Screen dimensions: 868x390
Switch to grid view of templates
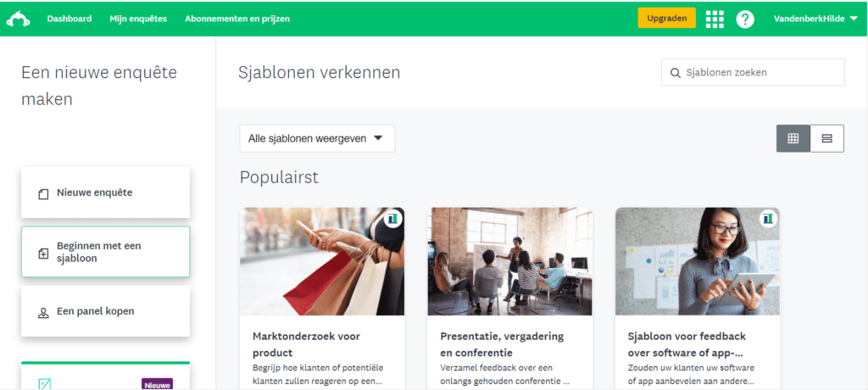coord(793,138)
